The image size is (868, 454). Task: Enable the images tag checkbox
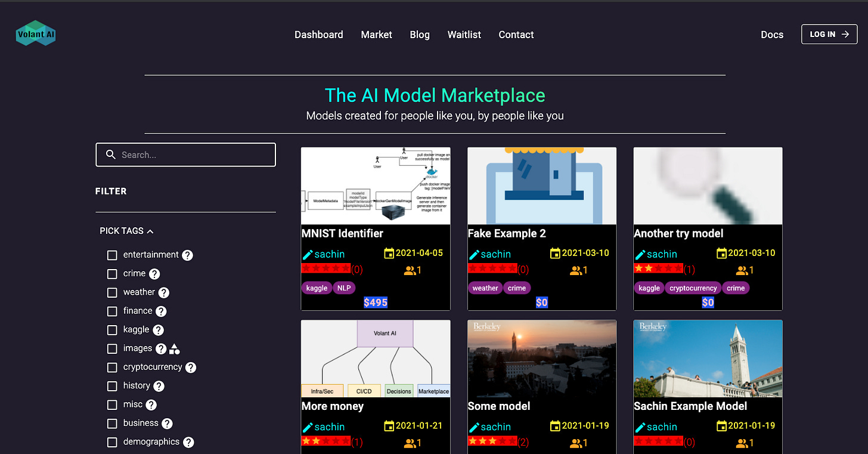[112, 348]
